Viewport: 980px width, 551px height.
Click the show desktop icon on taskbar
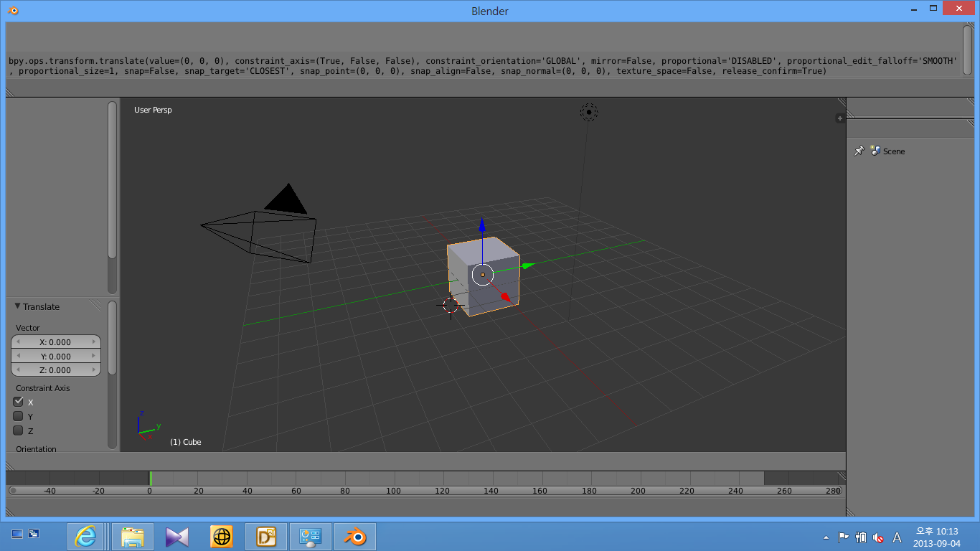17,534
